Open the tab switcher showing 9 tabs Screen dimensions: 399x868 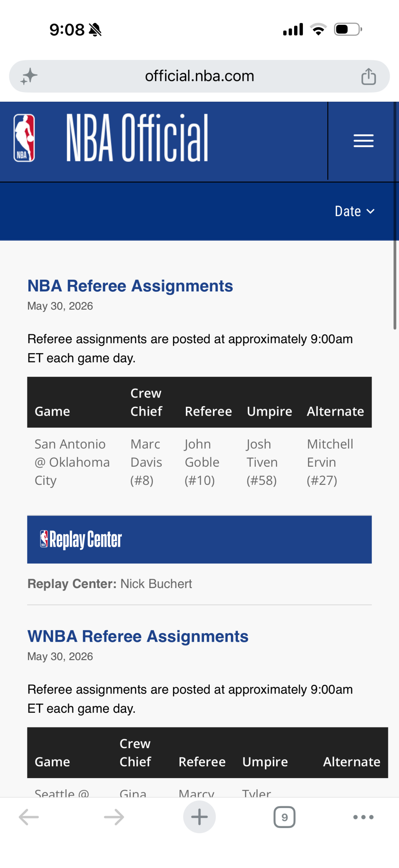(284, 817)
